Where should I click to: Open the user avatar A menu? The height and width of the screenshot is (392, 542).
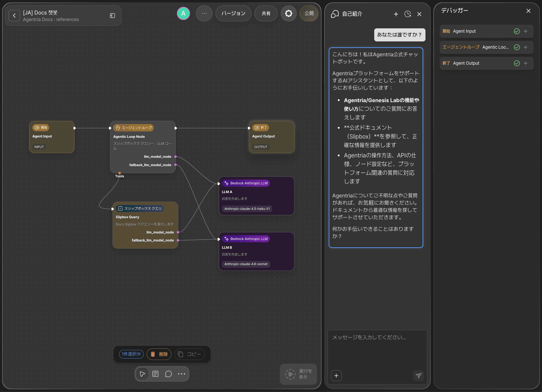(x=183, y=13)
